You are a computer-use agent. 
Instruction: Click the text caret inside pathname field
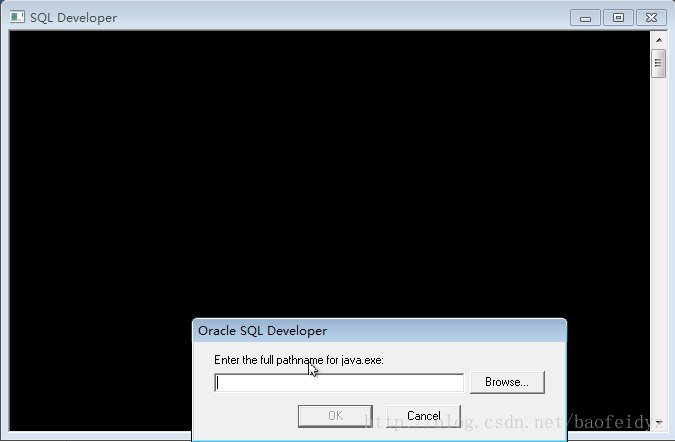[218, 383]
